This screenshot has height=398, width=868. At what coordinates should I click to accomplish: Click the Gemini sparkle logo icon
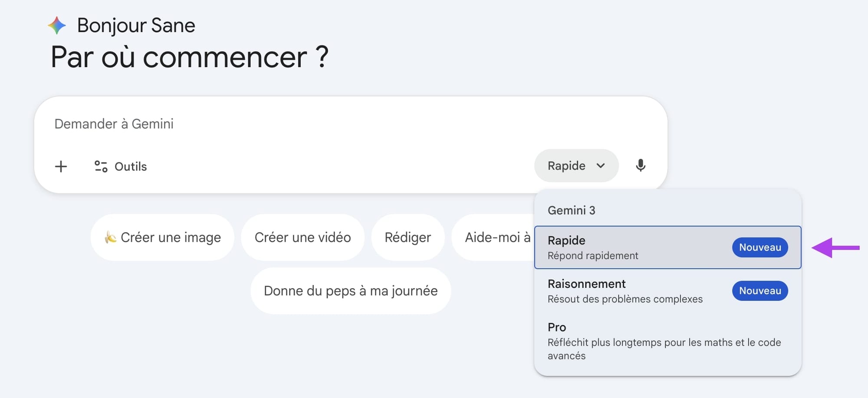tap(57, 26)
